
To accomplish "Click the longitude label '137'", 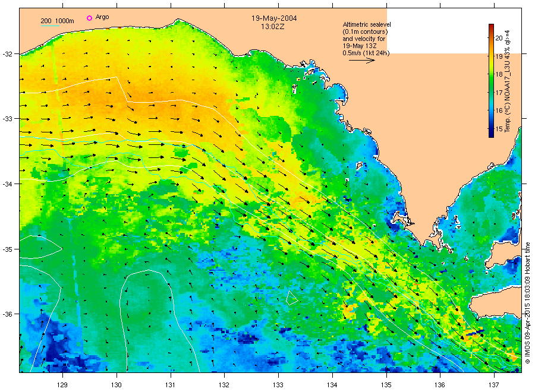I will (494, 385).
